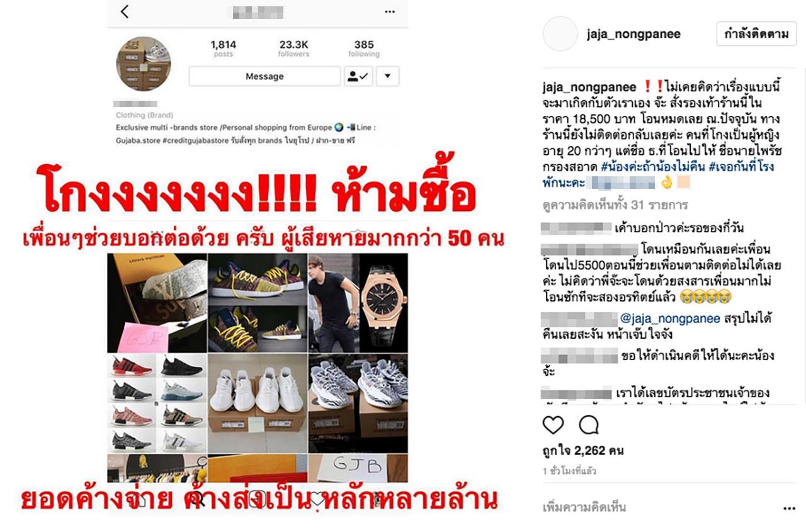
Task: Toggle the กำลังติดตาม following button
Action: (x=756, y=34)
